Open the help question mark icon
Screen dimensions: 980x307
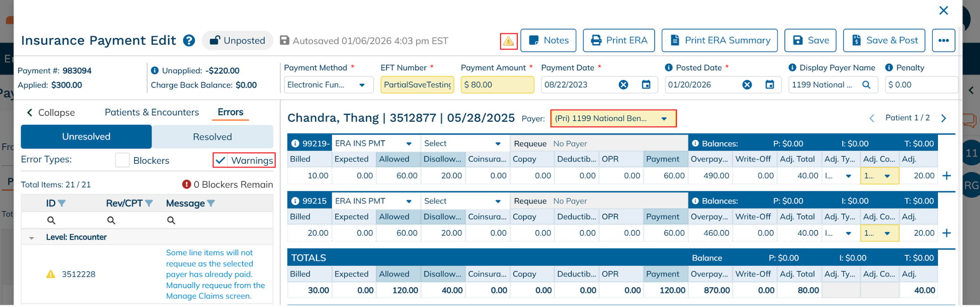tap(189, 41)
